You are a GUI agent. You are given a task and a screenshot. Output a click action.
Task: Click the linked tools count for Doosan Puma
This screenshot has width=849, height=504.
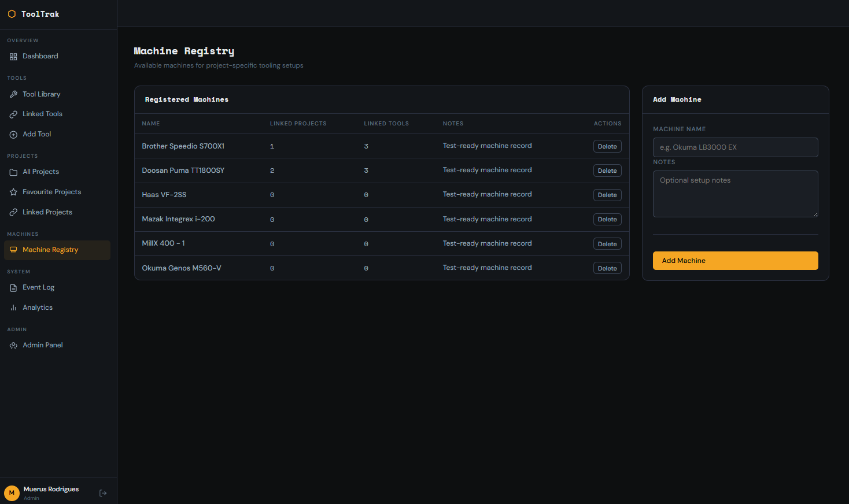click(366, 171)
